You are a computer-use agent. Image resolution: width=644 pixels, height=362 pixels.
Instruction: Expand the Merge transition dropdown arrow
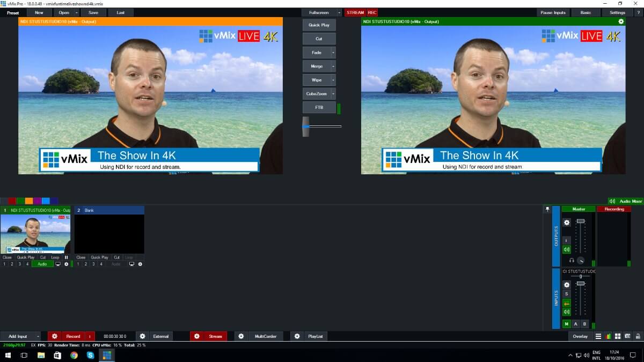pyautogui.click(x=333, y=66)
